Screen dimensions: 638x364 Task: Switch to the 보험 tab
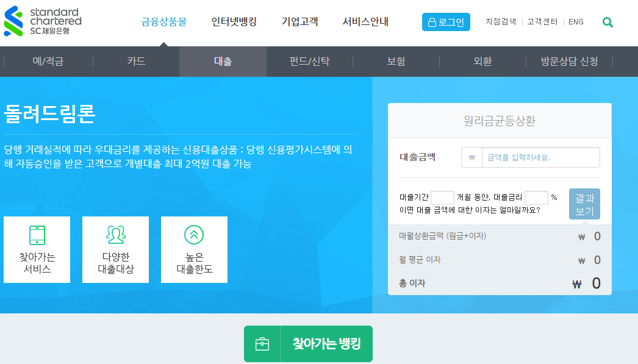(x=396, y=61)
